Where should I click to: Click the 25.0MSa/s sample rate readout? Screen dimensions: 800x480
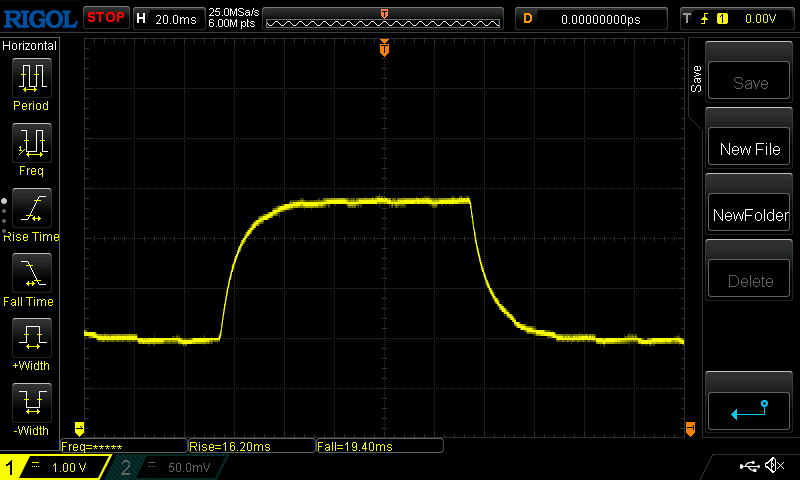234,12
